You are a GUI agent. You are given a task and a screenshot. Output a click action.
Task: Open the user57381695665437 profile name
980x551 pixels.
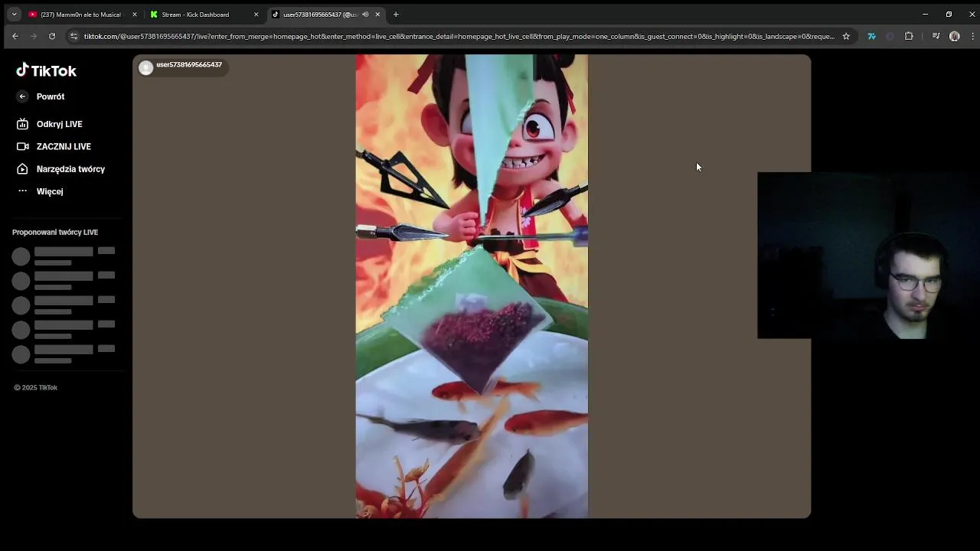[x=189, y=65]
